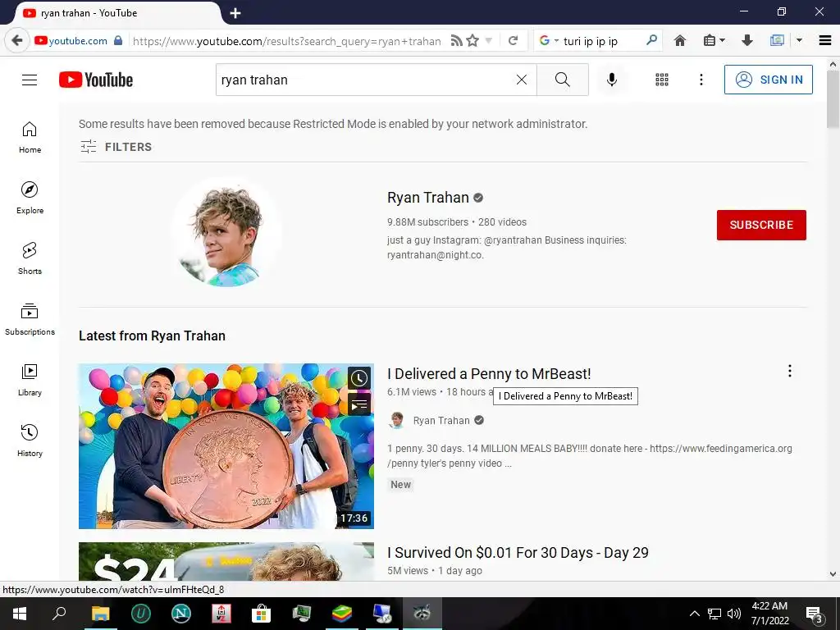The height and width of the screenshot is (630, 840).
Task: Reload the page with refresh icon
Action: coord(513,41)
